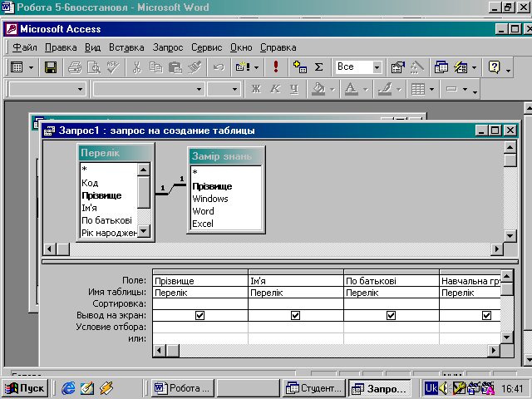532x399 pixels.
Task: Launch Internet Explorer from quick launch
Action: click(68, 388)
